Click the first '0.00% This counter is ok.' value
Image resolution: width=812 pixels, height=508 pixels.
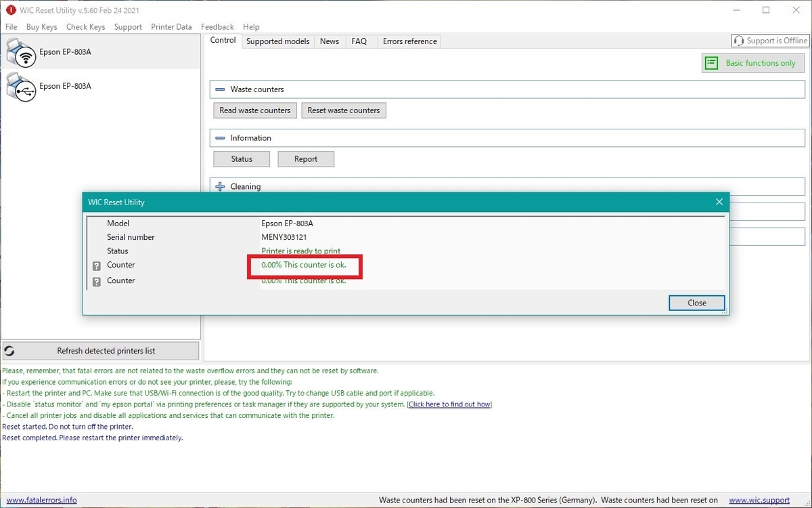[304, 265]
